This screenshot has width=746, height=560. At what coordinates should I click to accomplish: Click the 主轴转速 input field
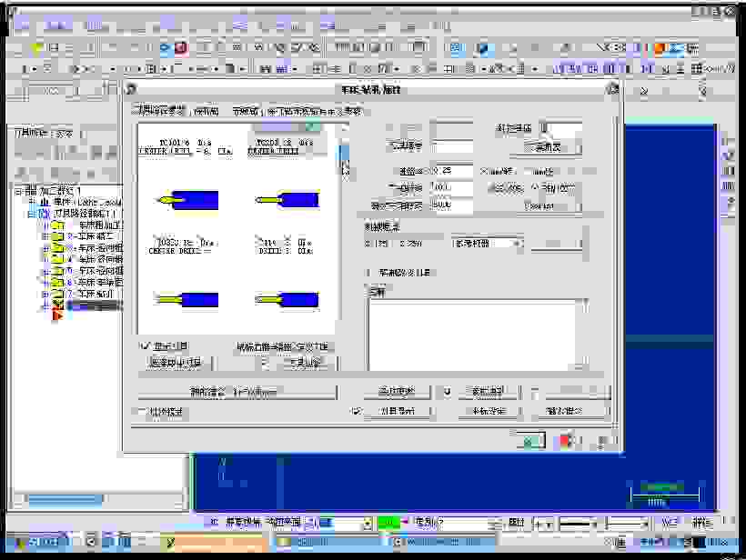pyautogui.click(x=451, y=188)
